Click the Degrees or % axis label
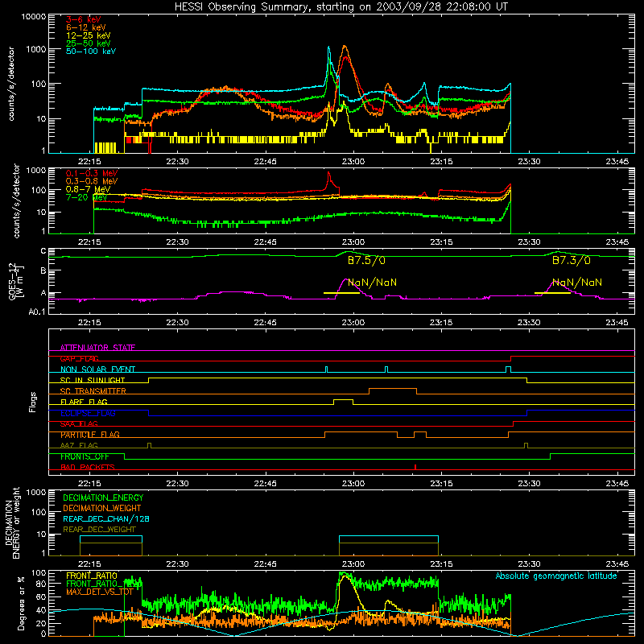This screenshot has height=644, width=644. 21,604
